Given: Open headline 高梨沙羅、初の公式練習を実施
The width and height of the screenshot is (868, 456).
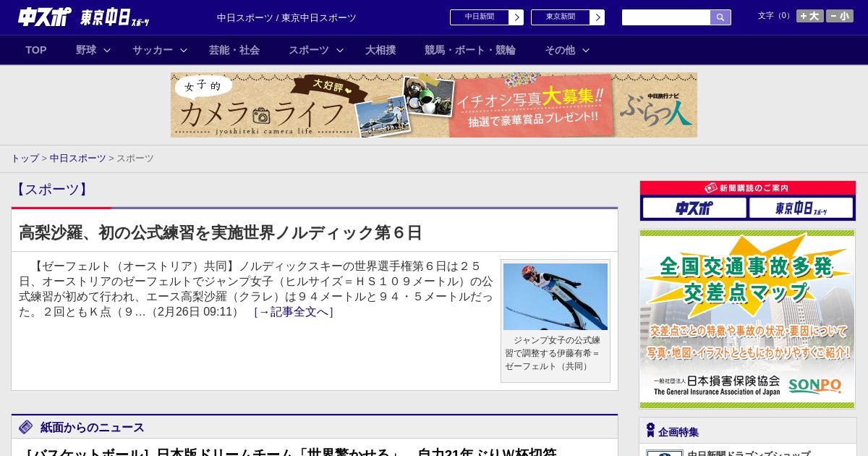Looking at the screenshot, I should point(221,232).
